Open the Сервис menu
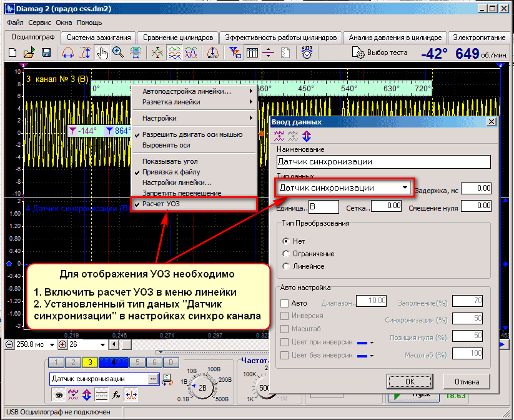 (x=39, y=22)
